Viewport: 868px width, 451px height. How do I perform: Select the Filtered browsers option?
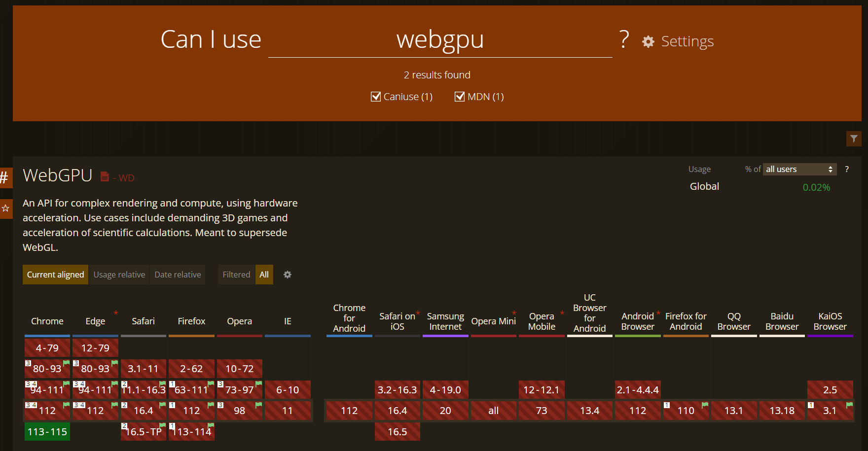236,275
